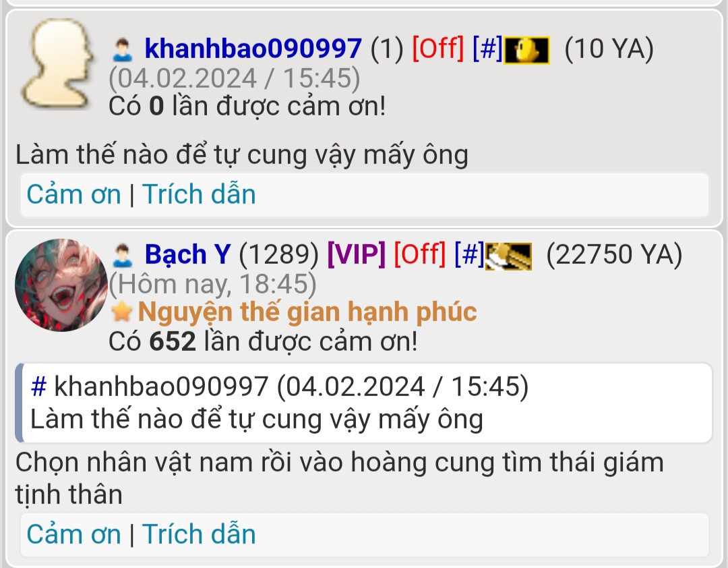Open the khanhbao090997 profile link
This screenshot has width=728, height=568.
point(253,49)
